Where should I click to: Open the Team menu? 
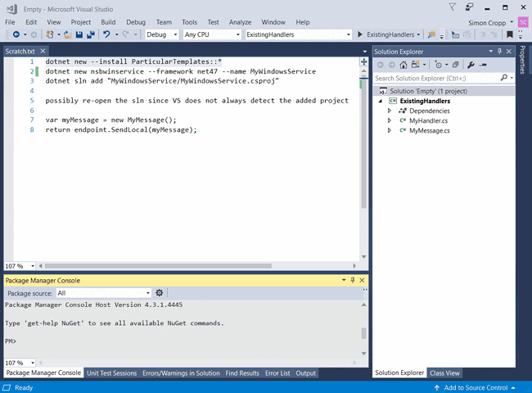click(x=164, y=22)
